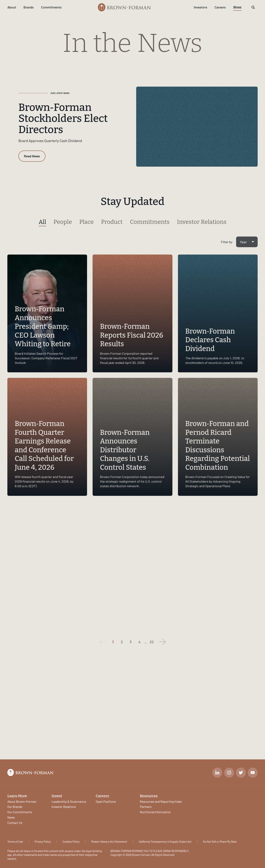Click the Learn More footer heading
265x868 pixels.
17,796
